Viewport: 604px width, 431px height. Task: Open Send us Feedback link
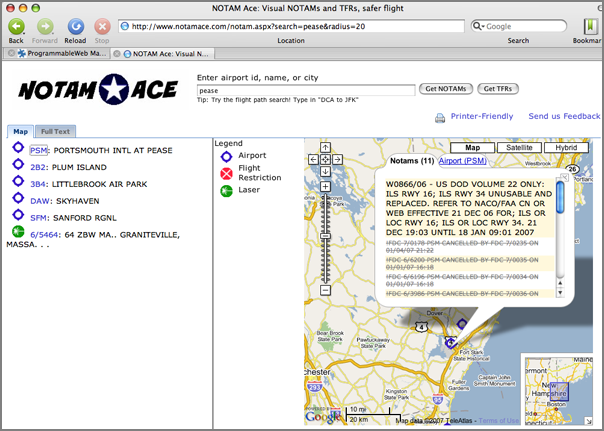pos(564,116)
